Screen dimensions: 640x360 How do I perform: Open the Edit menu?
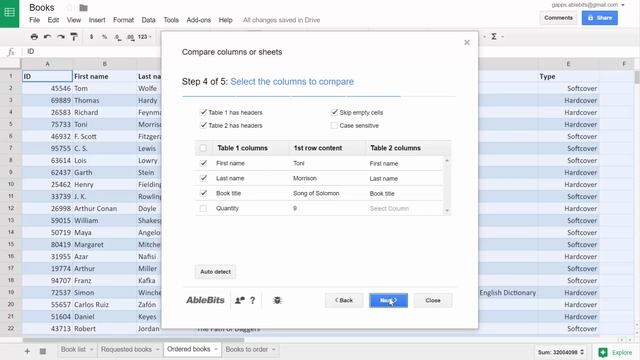pyautogui.click(x=53, y=20)
